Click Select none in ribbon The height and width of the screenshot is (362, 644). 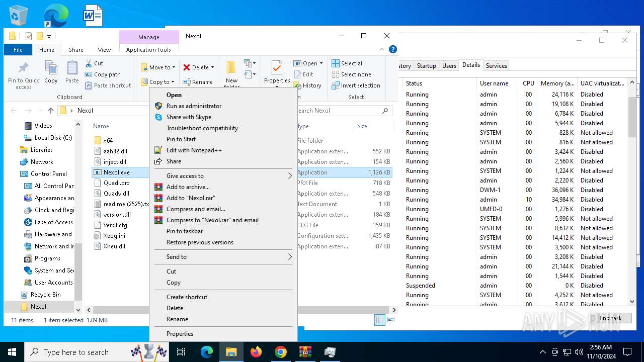tap(351, 74)
